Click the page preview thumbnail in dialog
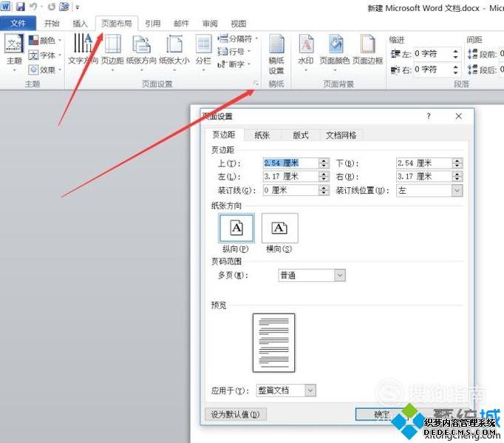The image size is (504, 443). (x=274, y=343)
